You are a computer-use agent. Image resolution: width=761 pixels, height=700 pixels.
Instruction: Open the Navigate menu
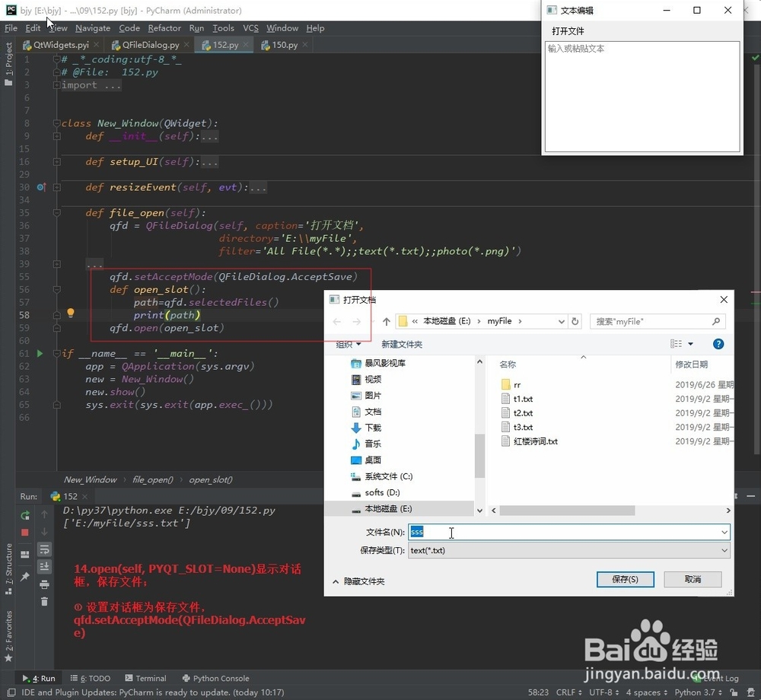[x=93, y=28]
